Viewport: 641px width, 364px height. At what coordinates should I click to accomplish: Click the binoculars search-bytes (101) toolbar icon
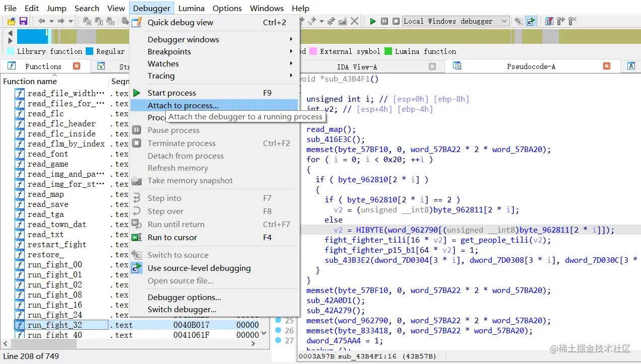tap(110, 21)
